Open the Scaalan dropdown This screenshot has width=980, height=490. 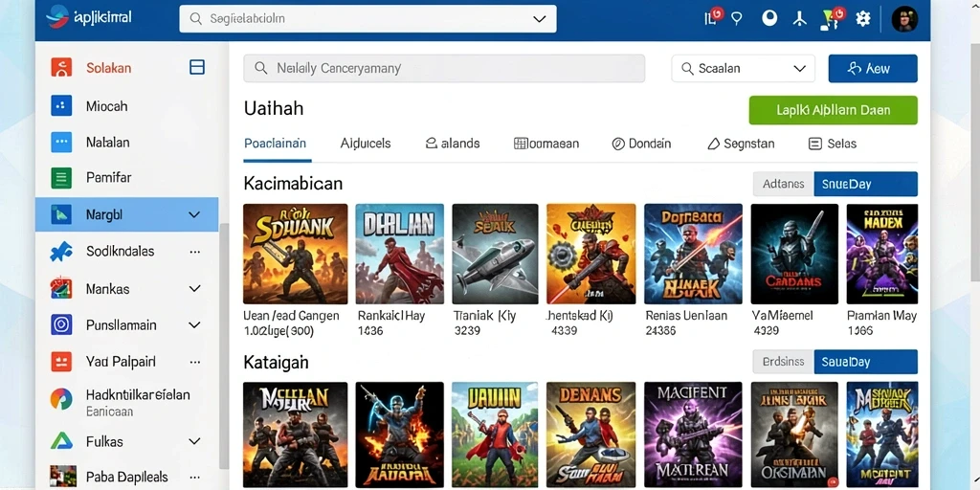click(x=743, y=68)
